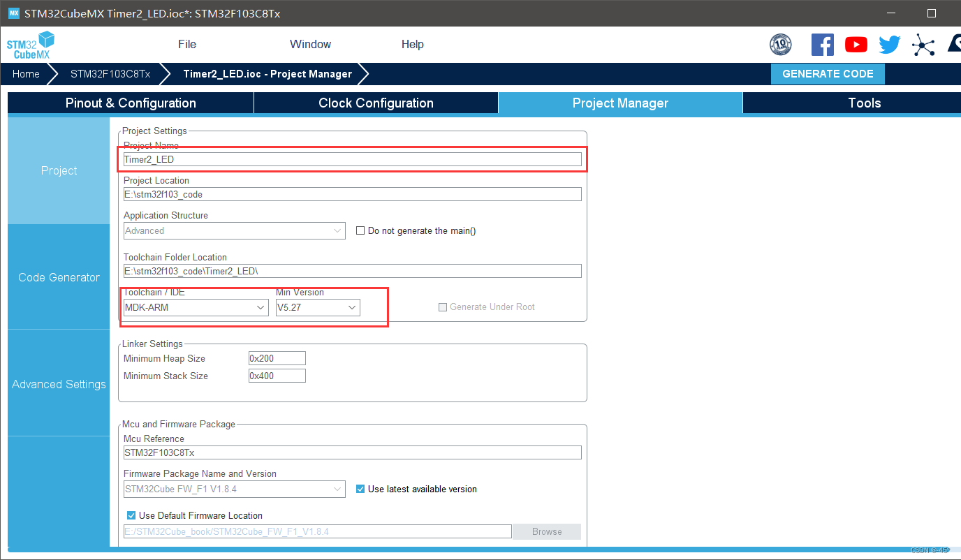Open the Application Structure dropdown
The width and height of the screenshot is (961, 560).
click(x=234, y=230)
